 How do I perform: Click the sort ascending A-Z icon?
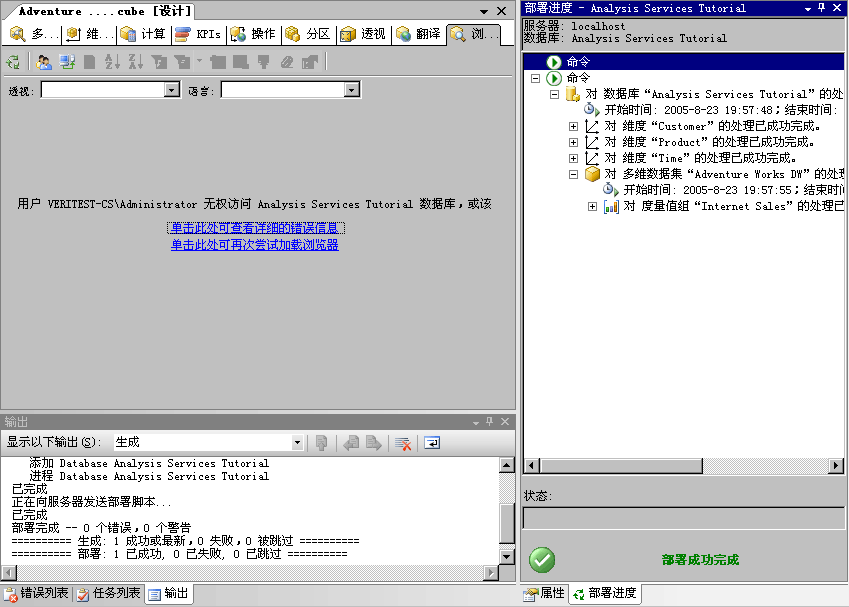coord(112,62)
